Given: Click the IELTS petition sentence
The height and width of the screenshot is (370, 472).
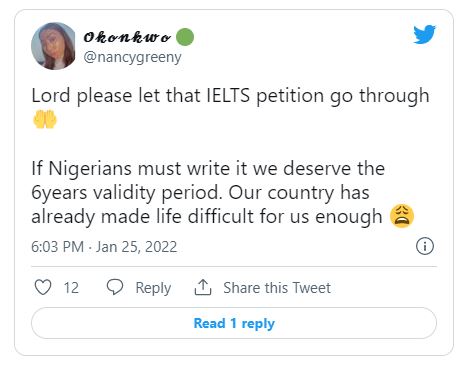Looking at the screenshot, I should pyautogui.click(x=230, y=96).
